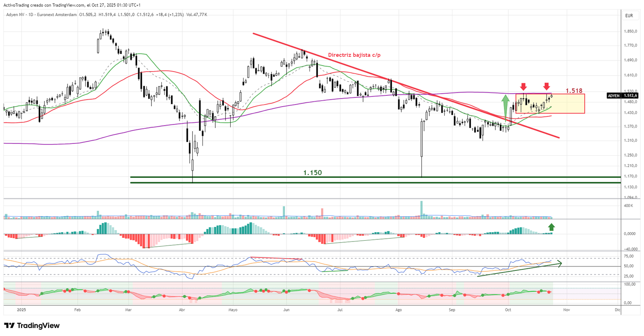Screen dimensions: 644x336
Task: Click the TradingView logo at the bottom left
Action: point(32,326)
